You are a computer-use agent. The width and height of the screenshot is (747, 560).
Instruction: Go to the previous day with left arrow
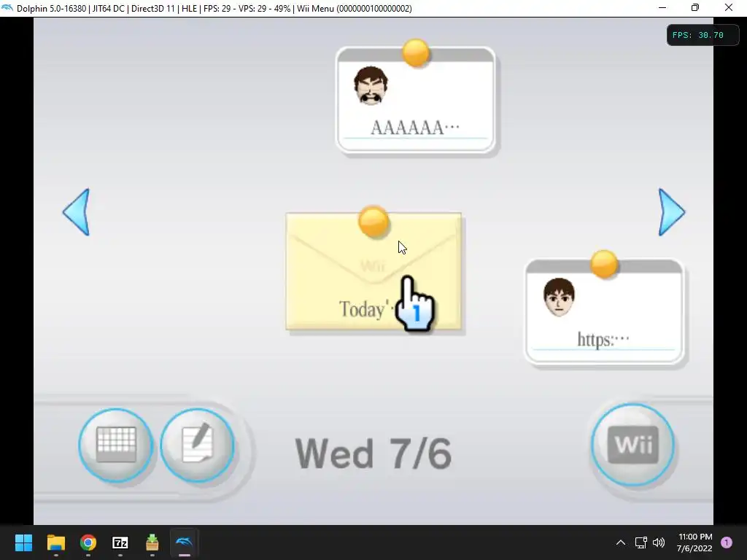pos(76,212)
